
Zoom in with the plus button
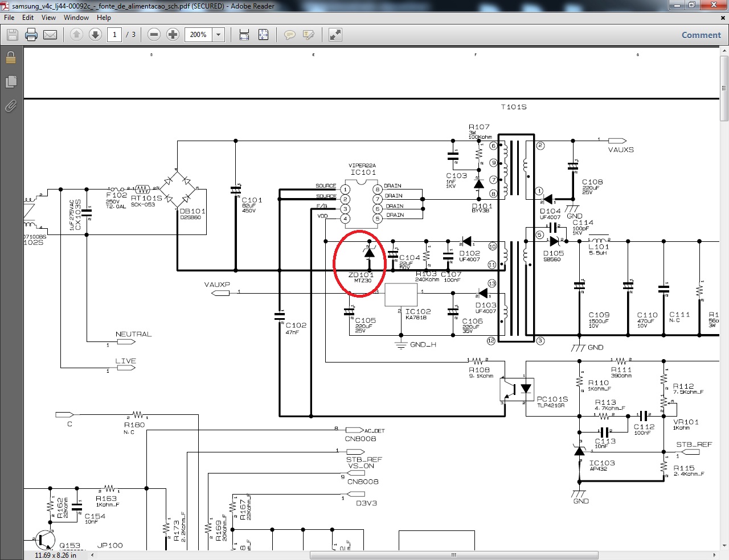[173, 35]
